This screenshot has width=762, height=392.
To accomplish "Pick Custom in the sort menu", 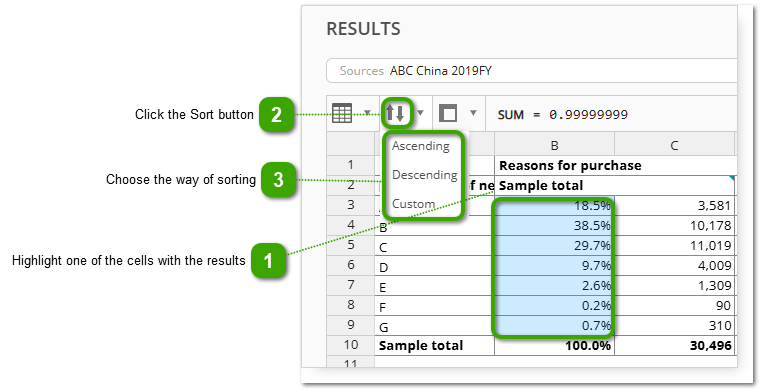I will point(413,204).
